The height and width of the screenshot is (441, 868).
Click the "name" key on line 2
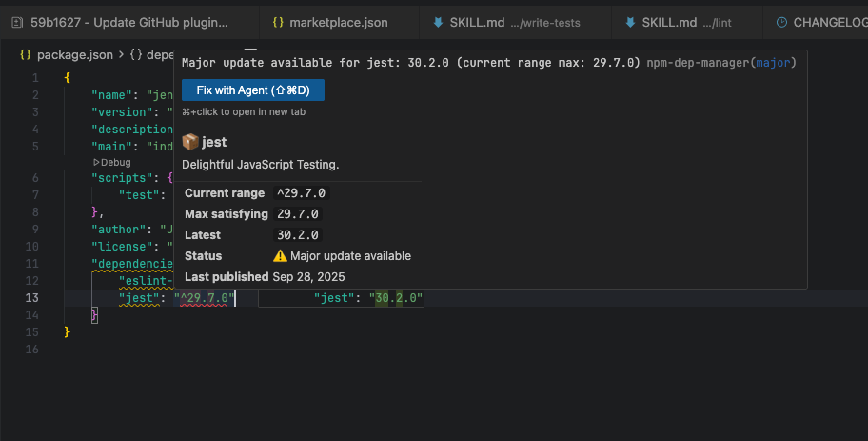[111, 94]
